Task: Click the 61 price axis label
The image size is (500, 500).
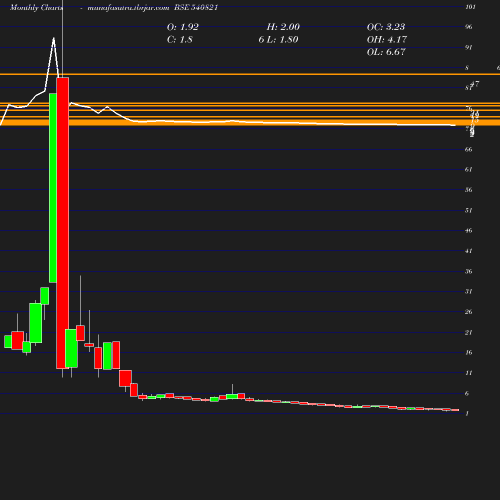Action: pos(469,170)
